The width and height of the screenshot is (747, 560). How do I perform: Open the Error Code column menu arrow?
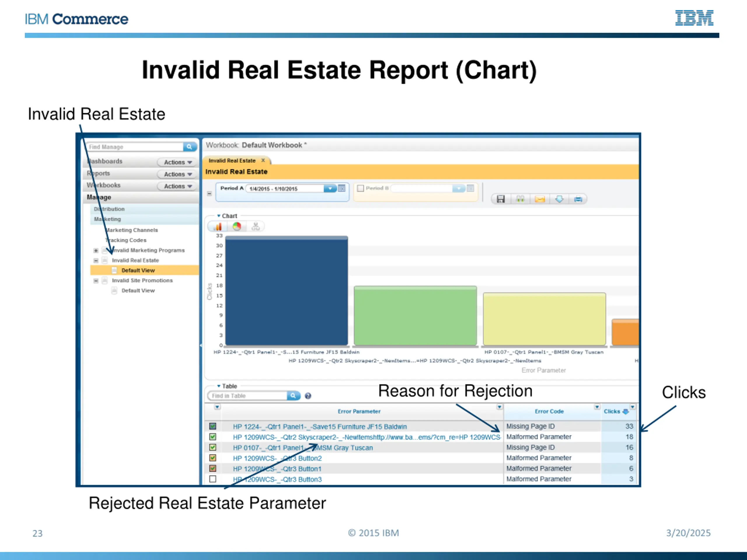coord(597,407)
